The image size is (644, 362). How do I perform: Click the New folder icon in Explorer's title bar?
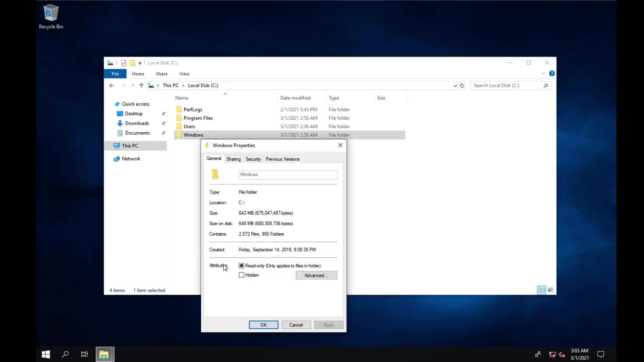click(132, 63)
